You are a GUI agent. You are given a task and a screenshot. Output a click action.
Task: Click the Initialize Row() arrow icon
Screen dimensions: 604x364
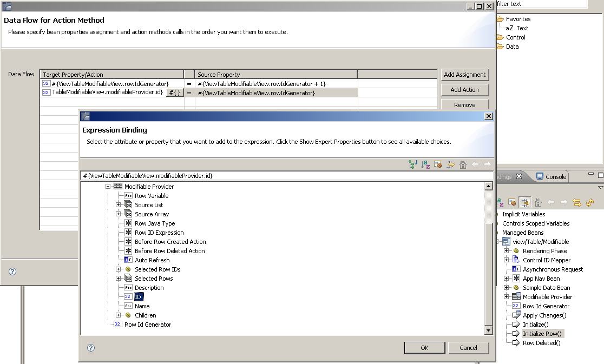[516, 334]
